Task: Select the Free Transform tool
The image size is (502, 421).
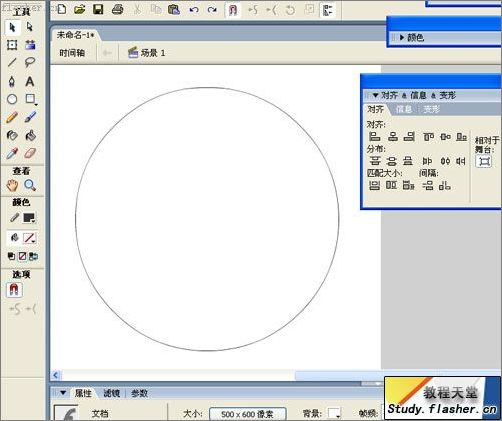Action: [x=12, y=45]
